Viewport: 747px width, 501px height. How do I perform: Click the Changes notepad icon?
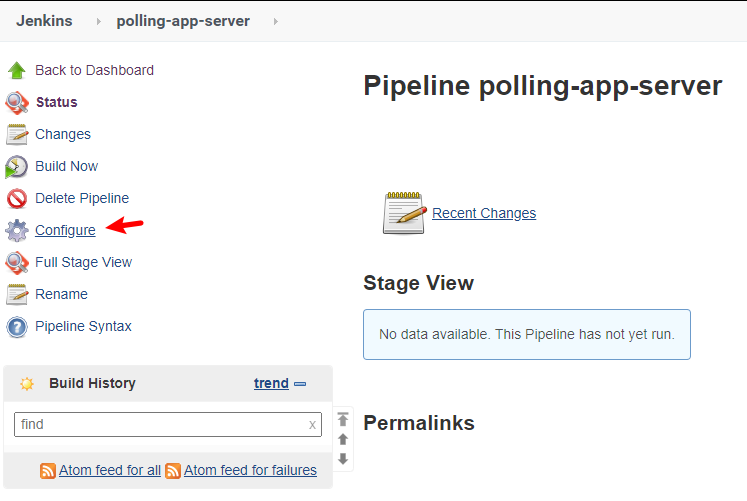coord(17,135)
